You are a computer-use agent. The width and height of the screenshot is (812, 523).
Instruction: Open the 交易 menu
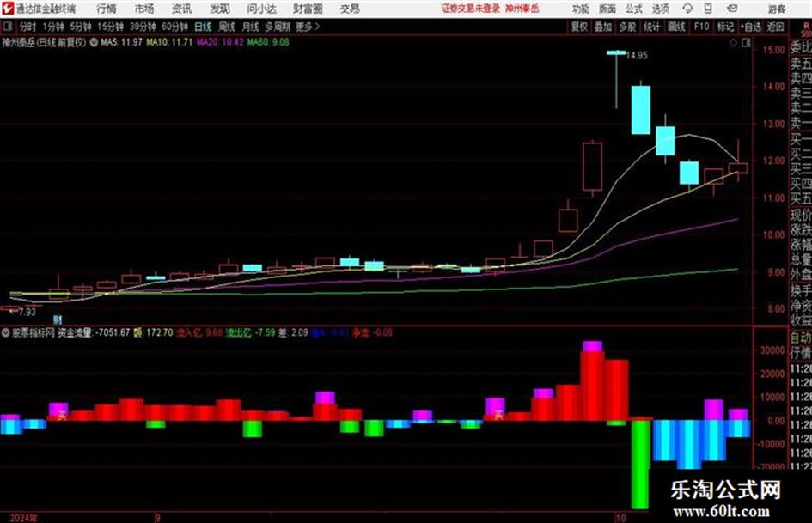click(x=350, y=9)
